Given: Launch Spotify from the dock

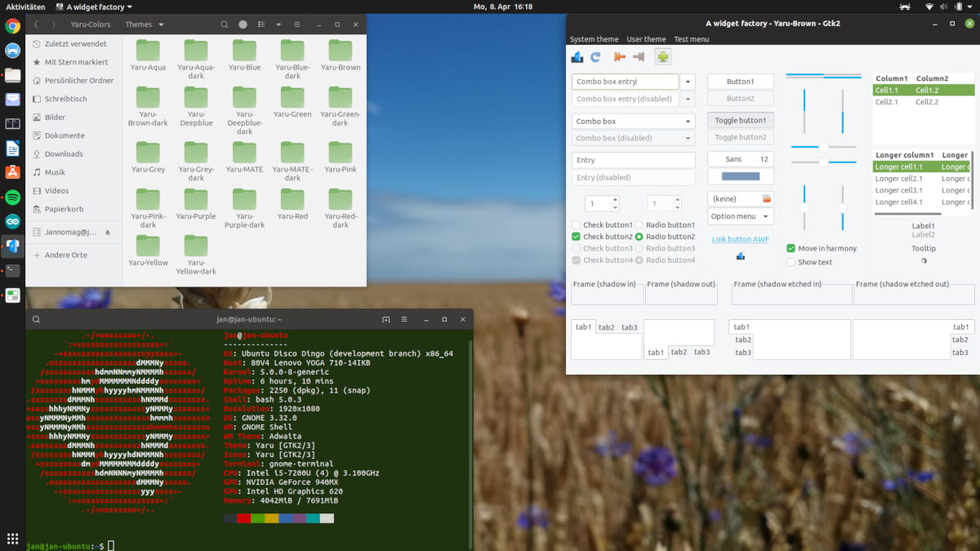Looking at the screenshot, I should pyautogui.click(x=12, y=197).
